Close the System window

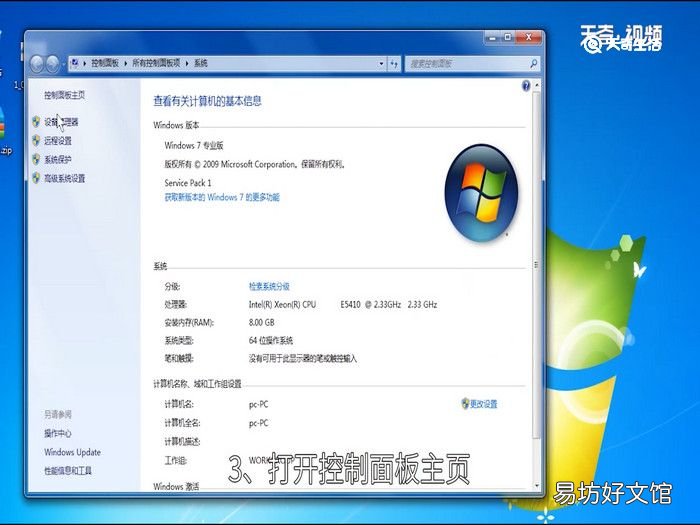[x=529, y=38]
